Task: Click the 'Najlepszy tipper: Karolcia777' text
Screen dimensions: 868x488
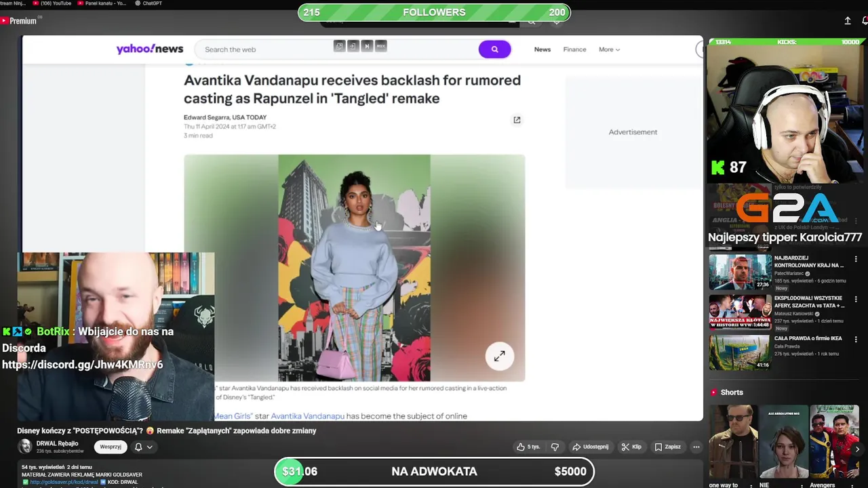Action: click(785, 237)
